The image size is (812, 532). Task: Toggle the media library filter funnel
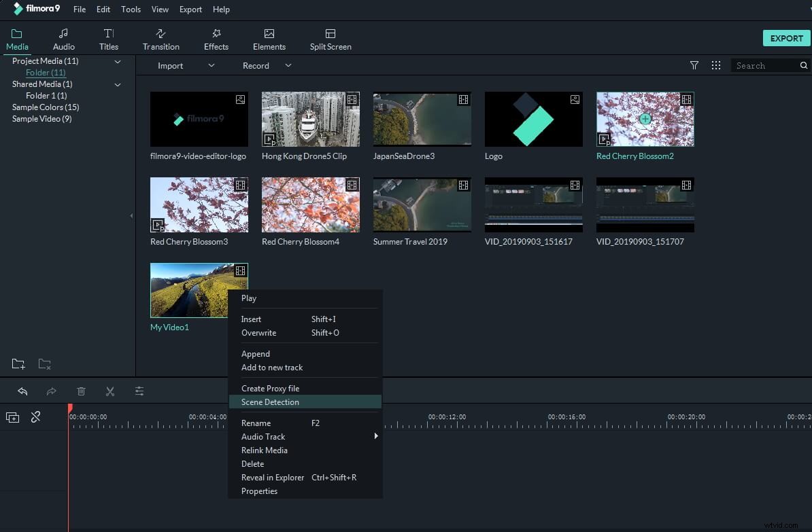(694, 65)
